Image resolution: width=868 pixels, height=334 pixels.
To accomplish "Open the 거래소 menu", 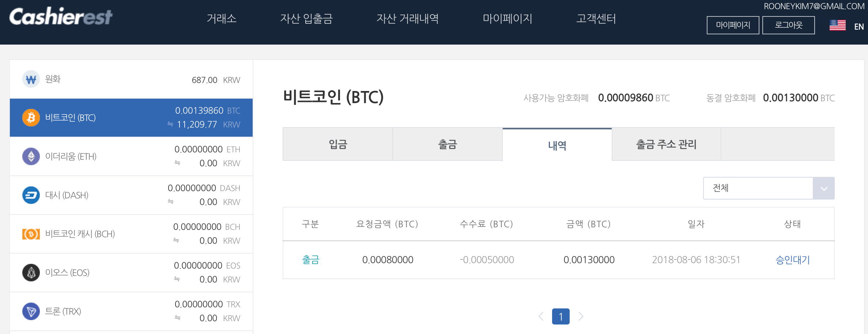I will coord(222,19).
